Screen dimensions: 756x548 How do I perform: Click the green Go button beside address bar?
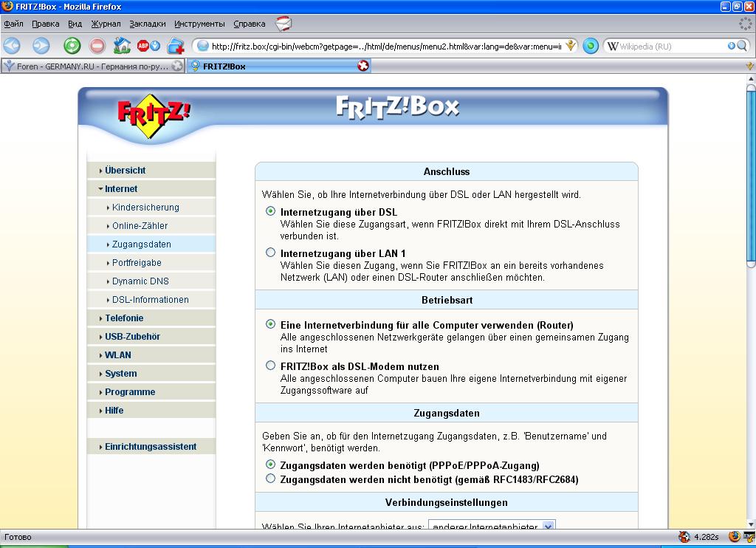pyautogui.click(x=591, y=46)
